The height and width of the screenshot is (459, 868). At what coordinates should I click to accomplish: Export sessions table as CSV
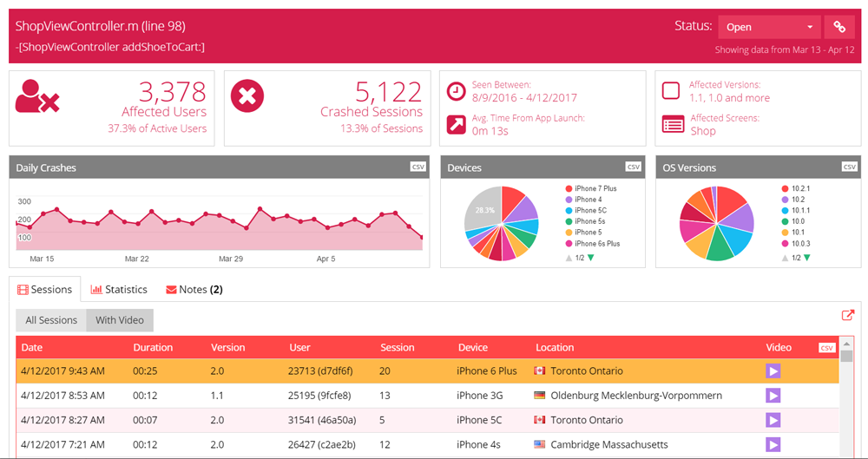(x=826, y=348)
